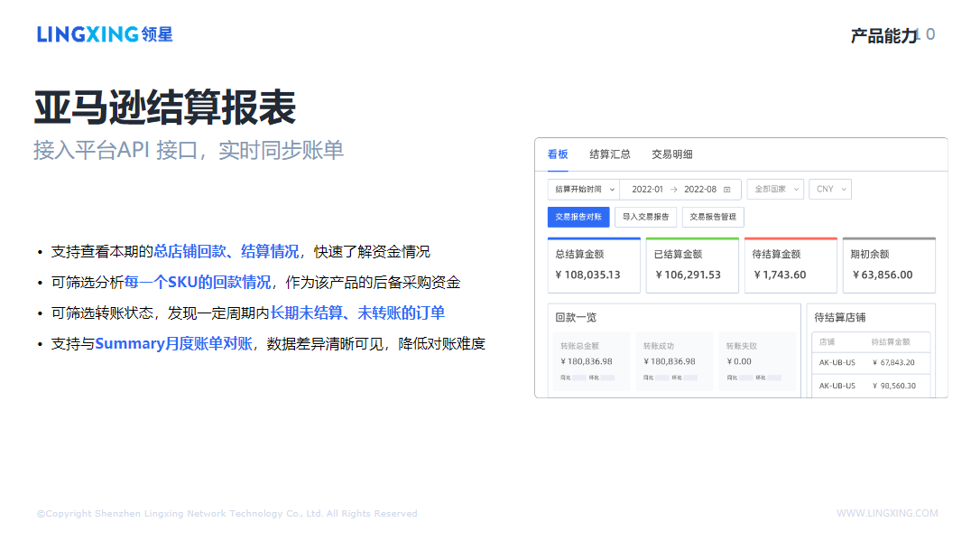Select the 2022-08 end date field

point(700,190)
